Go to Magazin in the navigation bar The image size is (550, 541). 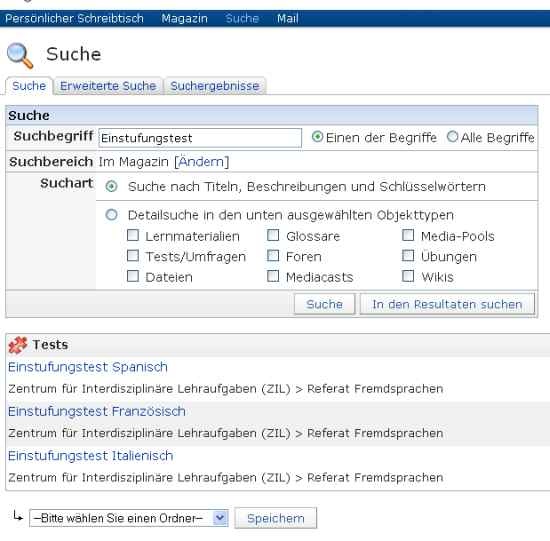tap(185, 18)
